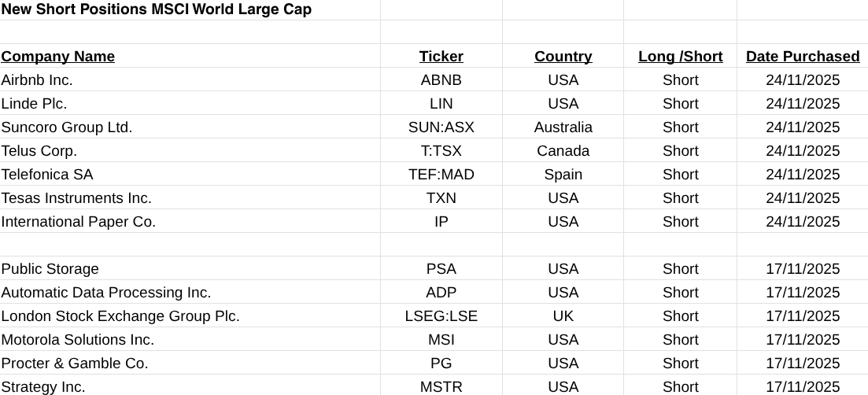868x395 pixels.
Task: Select the Canada country cell
Action: point(563,151)
